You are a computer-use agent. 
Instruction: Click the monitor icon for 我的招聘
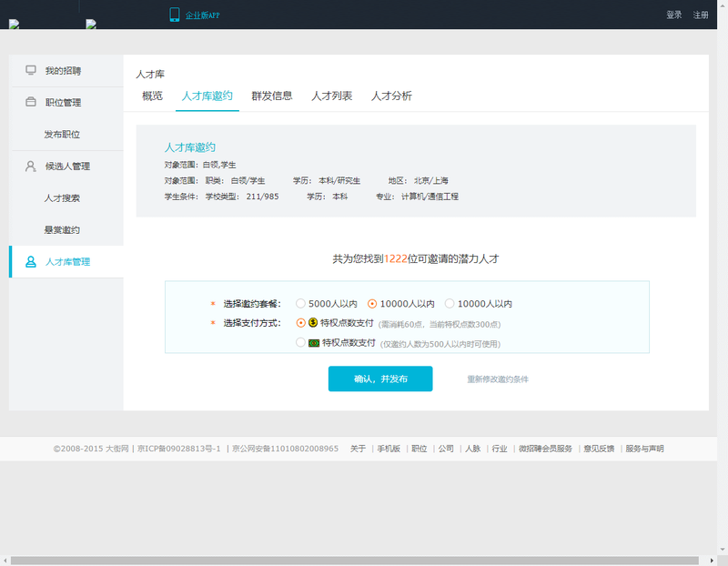tap(31, 70)
